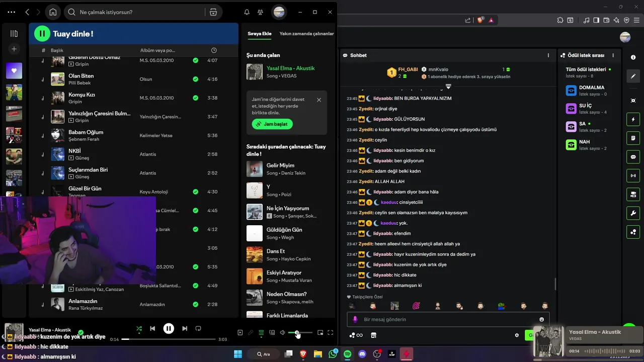Open the 'Ödül istek sırası' three-dot menu
Screen dimensions: 644x362
pos(613,55)
